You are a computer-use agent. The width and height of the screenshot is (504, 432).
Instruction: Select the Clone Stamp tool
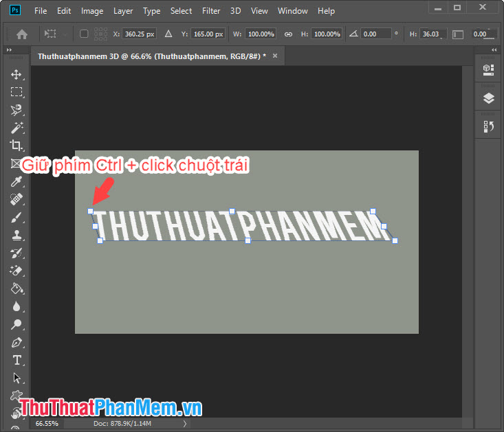(16, 236)
